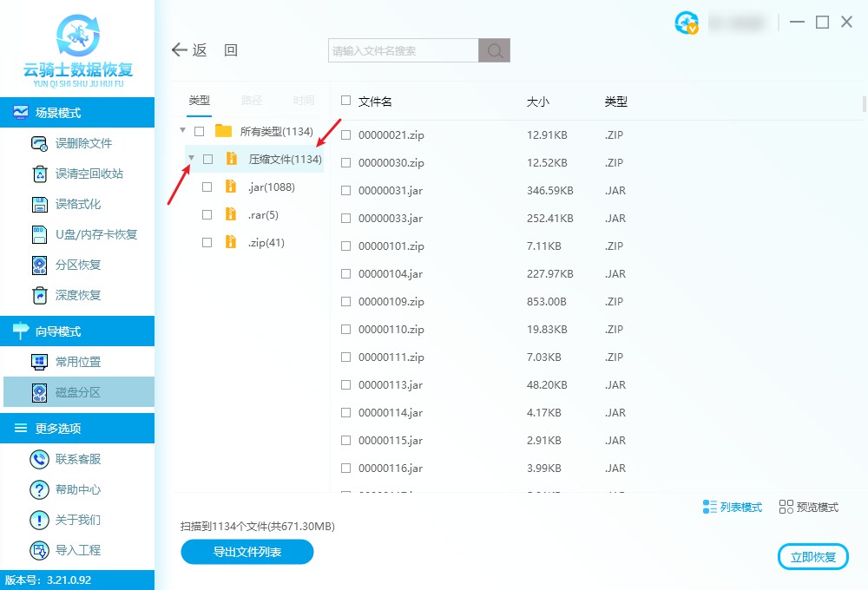Click the 联系客服 headset icon
This screenshot has height=590, width=868.
(x=40, y=459)
